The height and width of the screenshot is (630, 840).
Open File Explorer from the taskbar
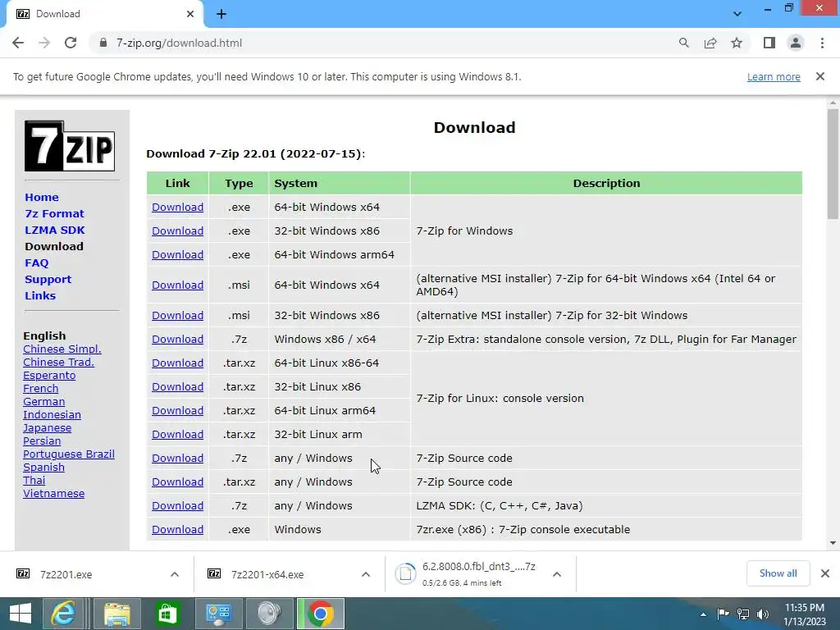point(116,614)
